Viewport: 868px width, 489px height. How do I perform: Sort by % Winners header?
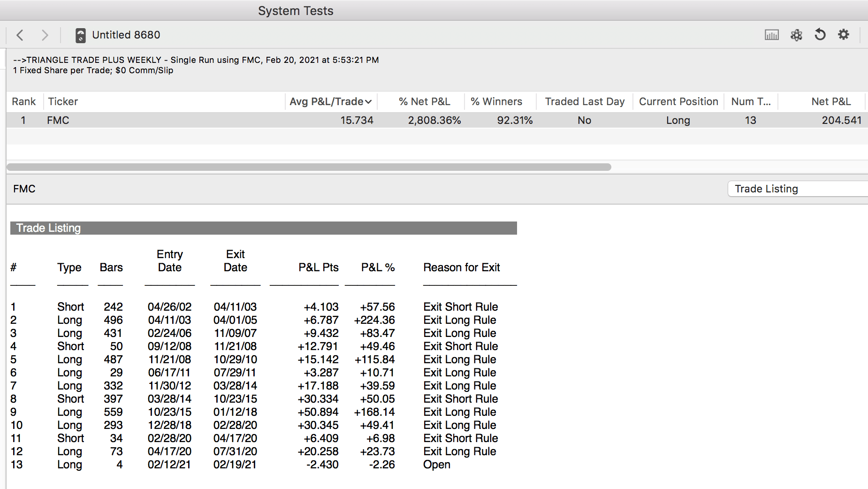tap(496, 101)
